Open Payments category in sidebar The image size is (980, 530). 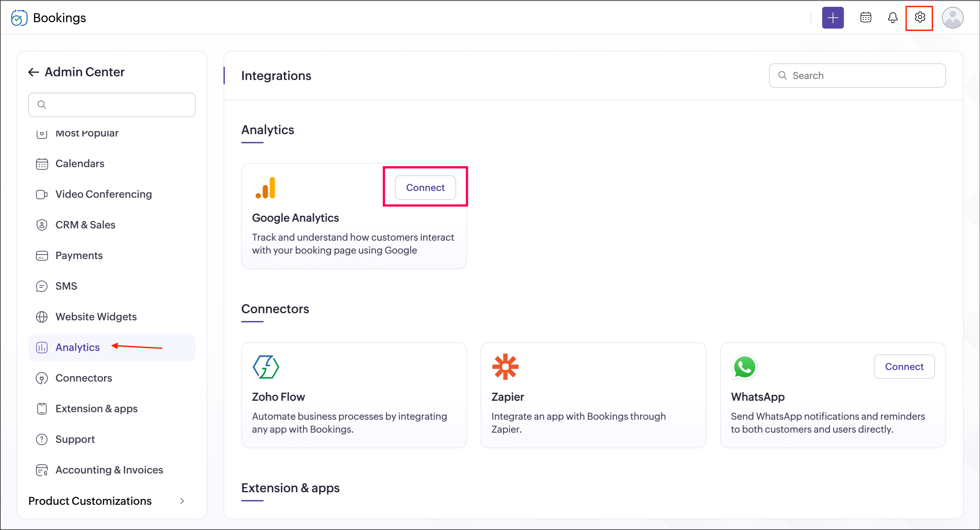click(x=79, y=256)
